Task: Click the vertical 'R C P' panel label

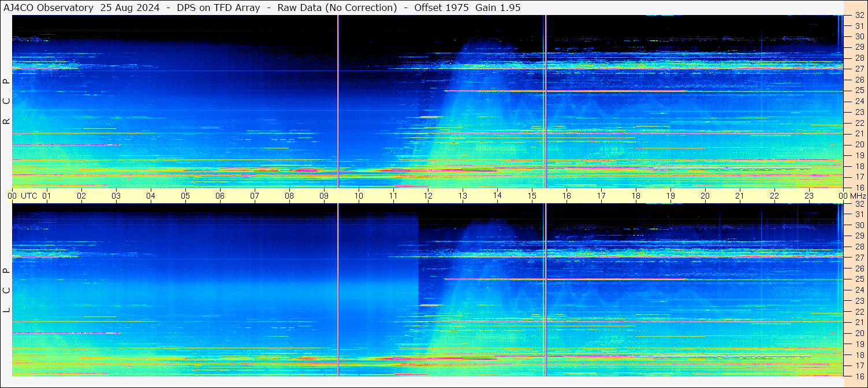Action: (6, 101)
